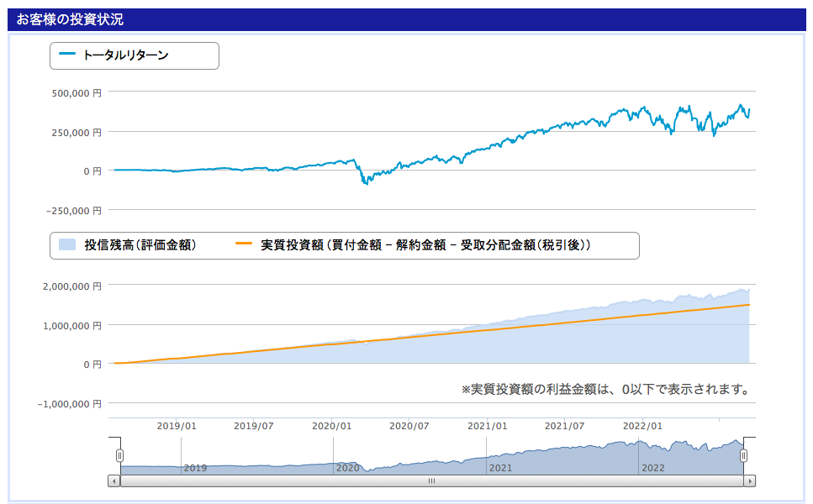This screenshot has width=813, height=504.
Task: Click the 2021/07 axis label
Action: tap(565, 426)
